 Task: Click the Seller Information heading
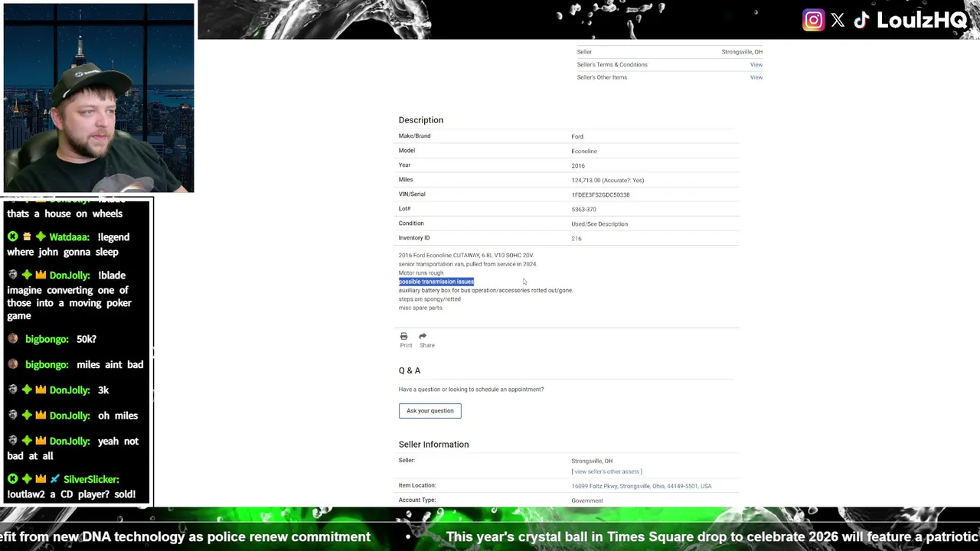pyautogui.click(x=433, y=445)
